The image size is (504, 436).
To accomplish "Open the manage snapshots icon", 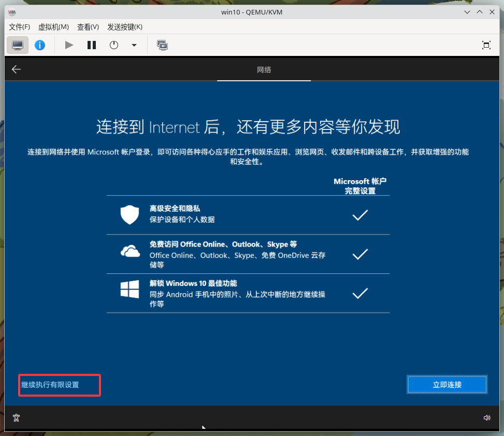I will click(x=162, y=45).
